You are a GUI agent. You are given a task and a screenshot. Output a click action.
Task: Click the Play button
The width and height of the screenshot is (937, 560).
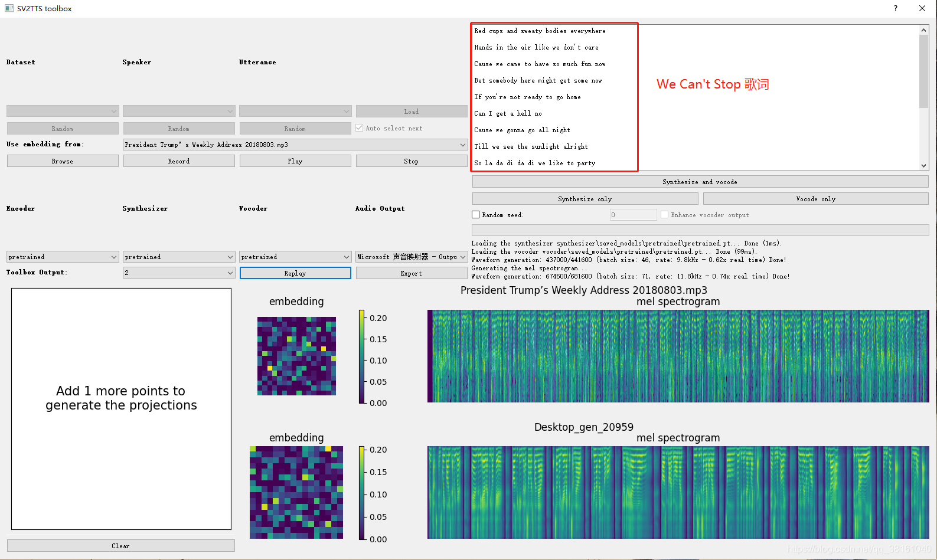pos(295,161)
